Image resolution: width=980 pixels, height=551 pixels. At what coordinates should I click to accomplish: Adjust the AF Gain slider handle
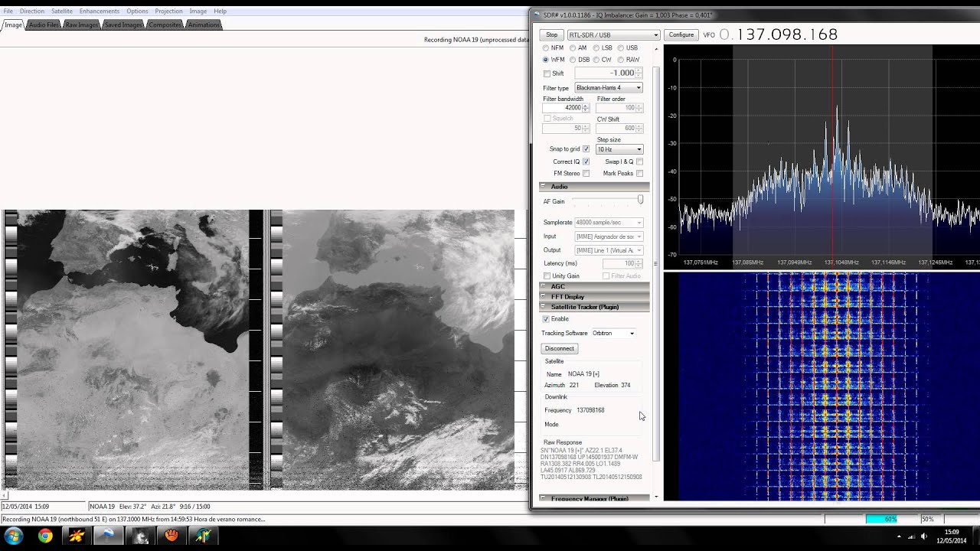(640, 200)
